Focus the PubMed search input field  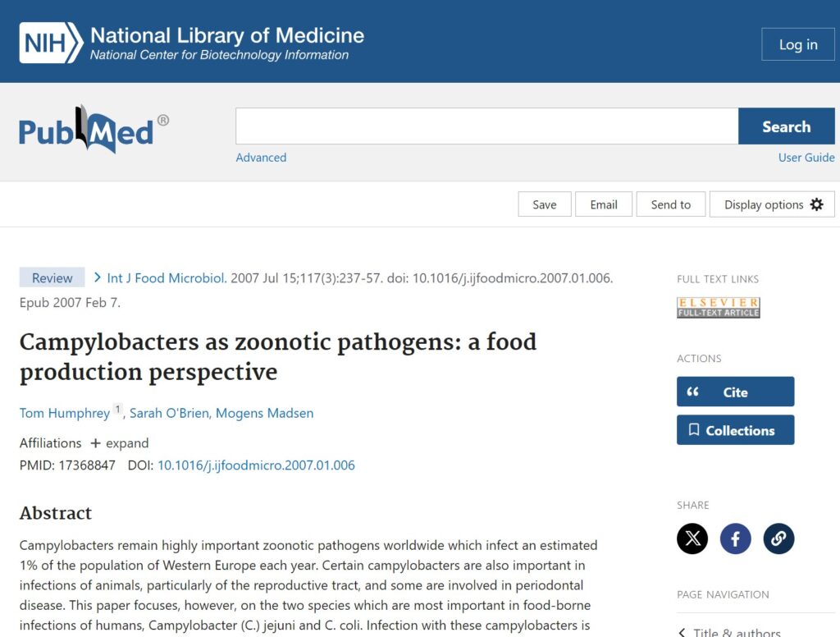486,126
